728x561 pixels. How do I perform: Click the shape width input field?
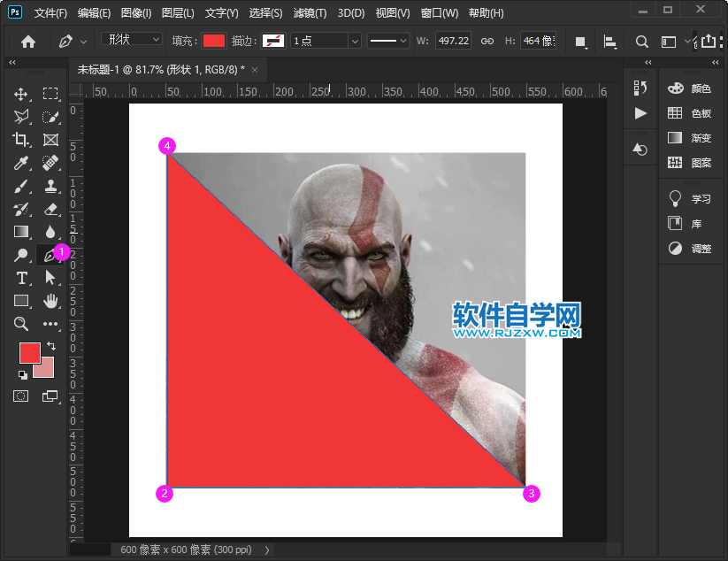[x=453, y=42]
